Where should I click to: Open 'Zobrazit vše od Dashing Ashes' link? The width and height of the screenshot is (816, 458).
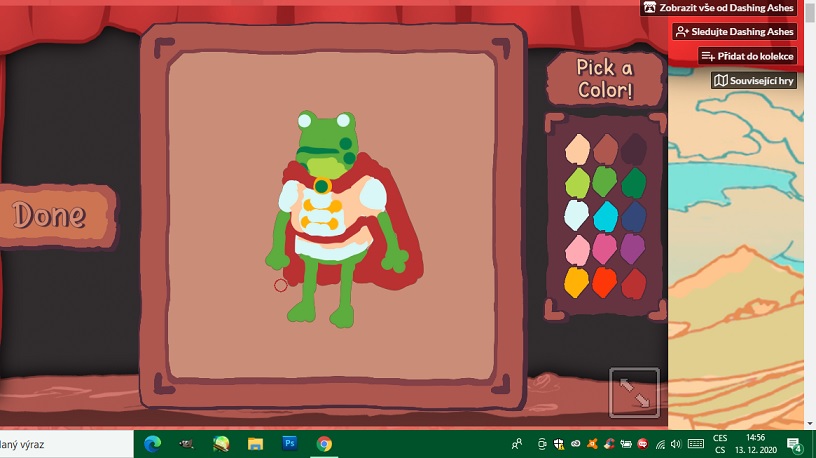(x=719, y=7)
